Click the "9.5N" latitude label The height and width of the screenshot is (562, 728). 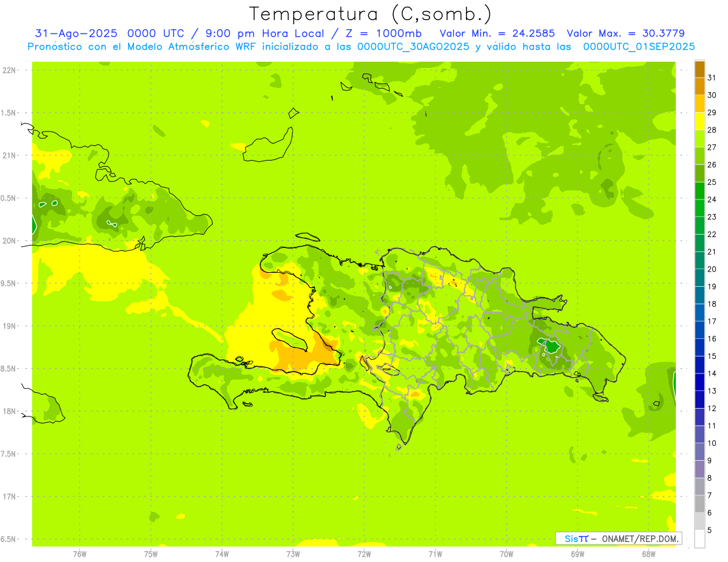click(x=9, y=283)
